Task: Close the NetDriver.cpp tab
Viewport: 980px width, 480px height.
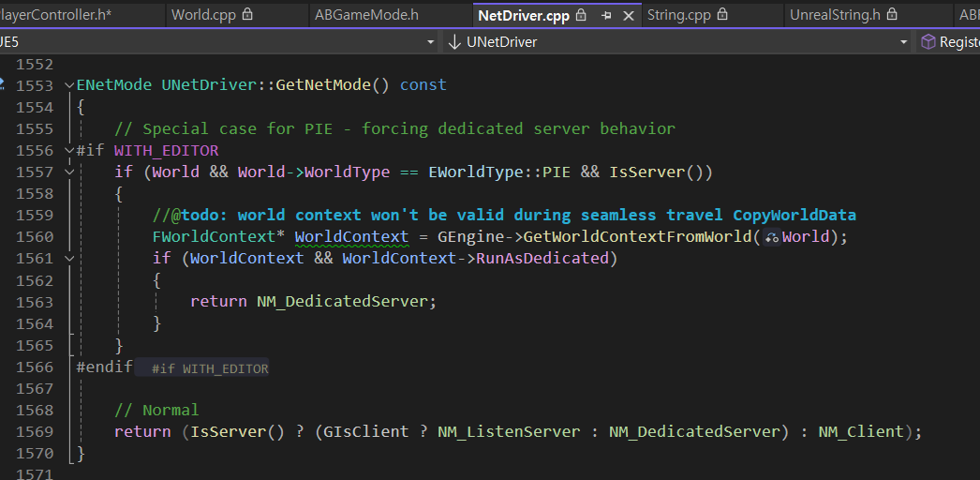Action: 629,16
